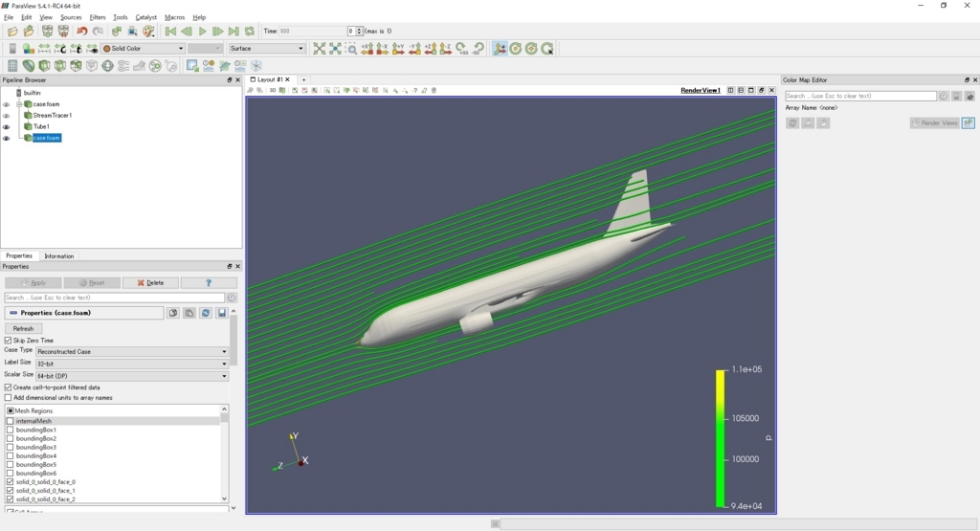Apply the Clip filter
Viewport: 980px width, 531px height.
44,66
